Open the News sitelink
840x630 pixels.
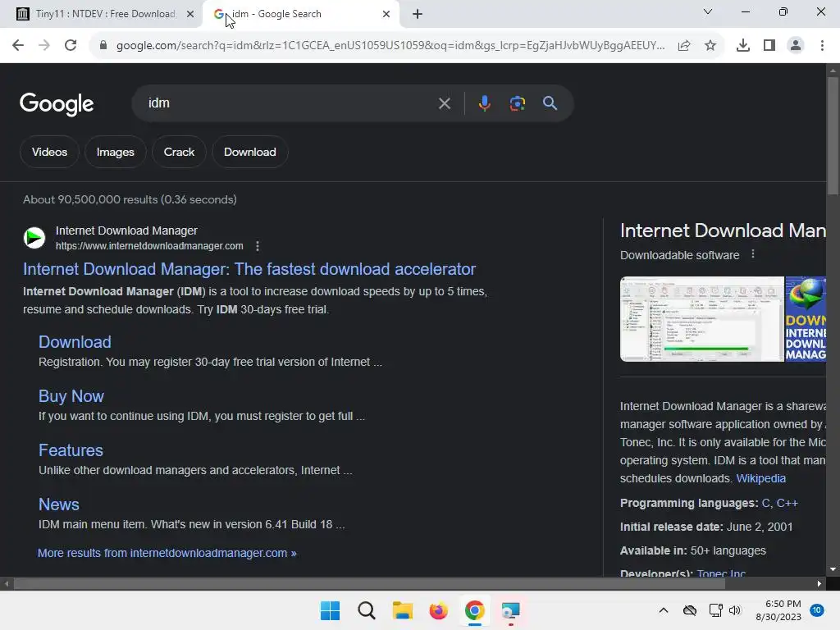pyautogui.click(x=59, y=504)
